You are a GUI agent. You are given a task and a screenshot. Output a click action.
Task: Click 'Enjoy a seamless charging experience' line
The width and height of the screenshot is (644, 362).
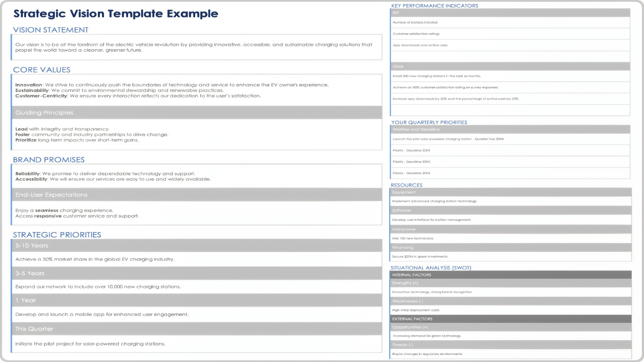pyautogui.click(x=64, y=210)
